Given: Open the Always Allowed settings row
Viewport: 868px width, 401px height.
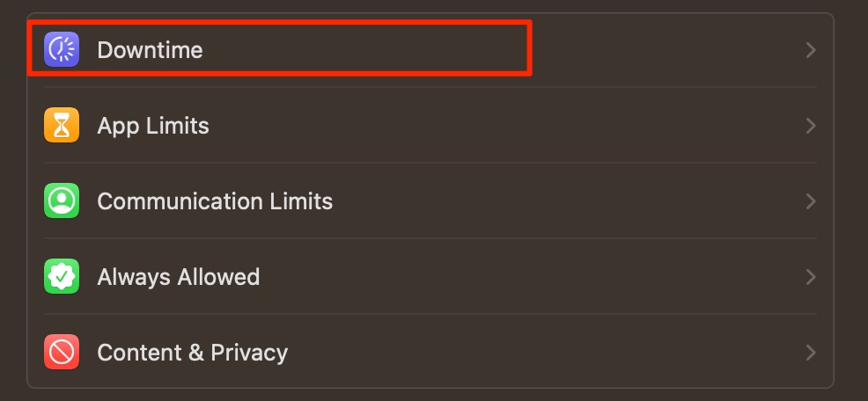Looking at the screenshot, I should (430, 276).
